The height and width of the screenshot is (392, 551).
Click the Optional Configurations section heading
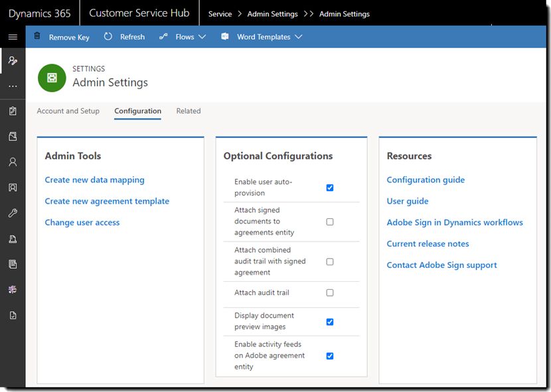pos(278,156)
